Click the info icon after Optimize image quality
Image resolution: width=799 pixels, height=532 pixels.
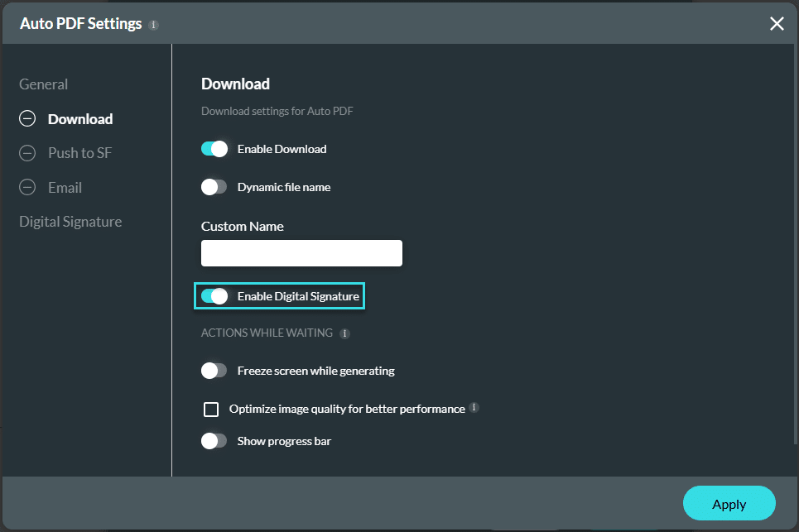point(474,408)
